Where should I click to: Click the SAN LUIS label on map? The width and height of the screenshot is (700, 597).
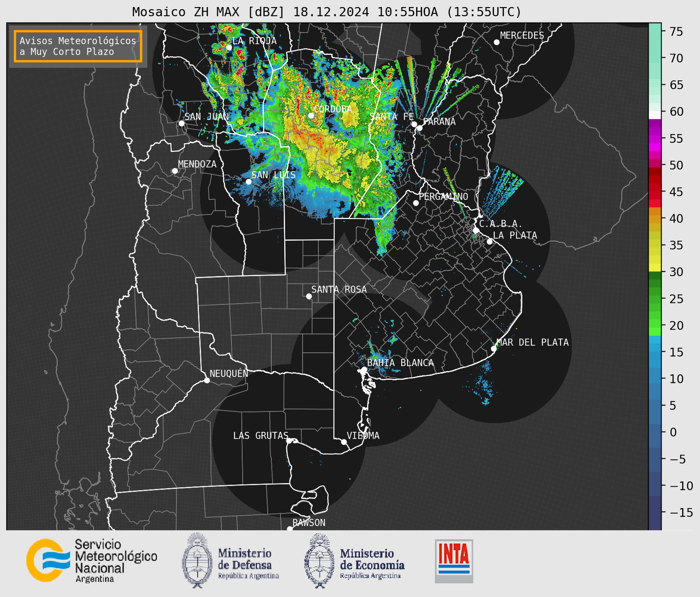[x=273, y=175]
